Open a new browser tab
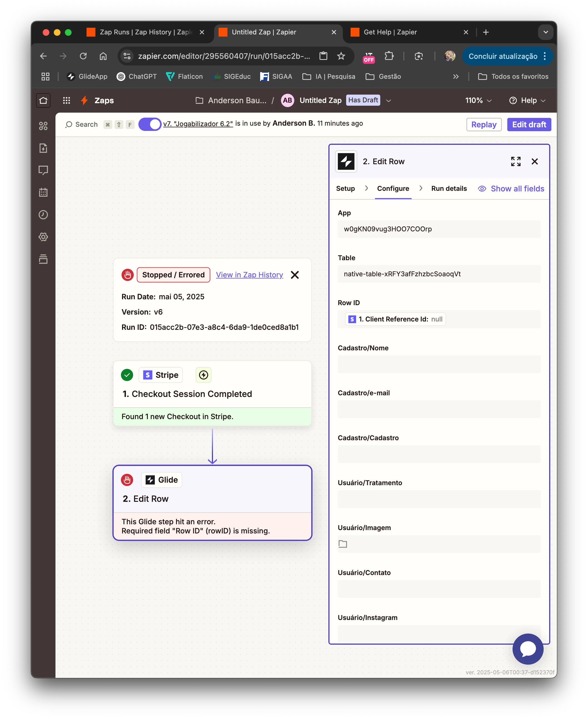The height and width of the screenshot is (719, 588). pos(486,32)
